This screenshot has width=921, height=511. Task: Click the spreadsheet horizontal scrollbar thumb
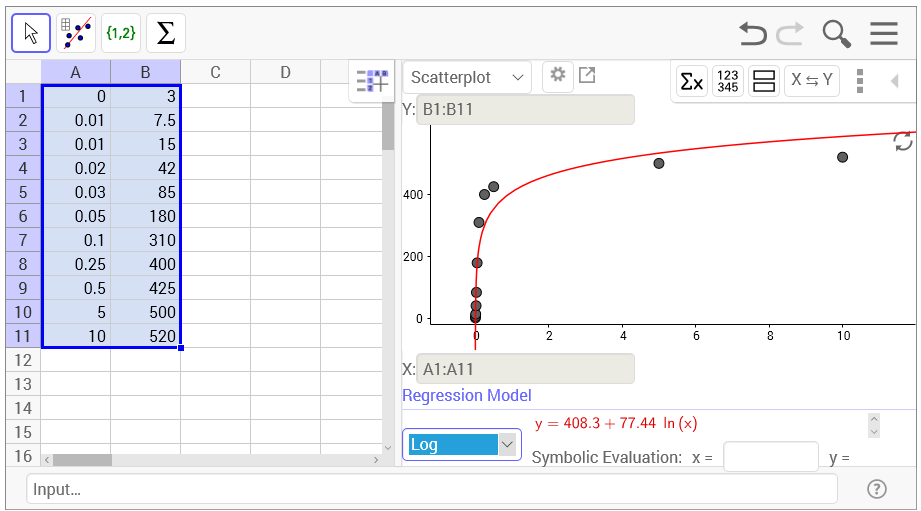pyautogui.click(x=82, y=460)
